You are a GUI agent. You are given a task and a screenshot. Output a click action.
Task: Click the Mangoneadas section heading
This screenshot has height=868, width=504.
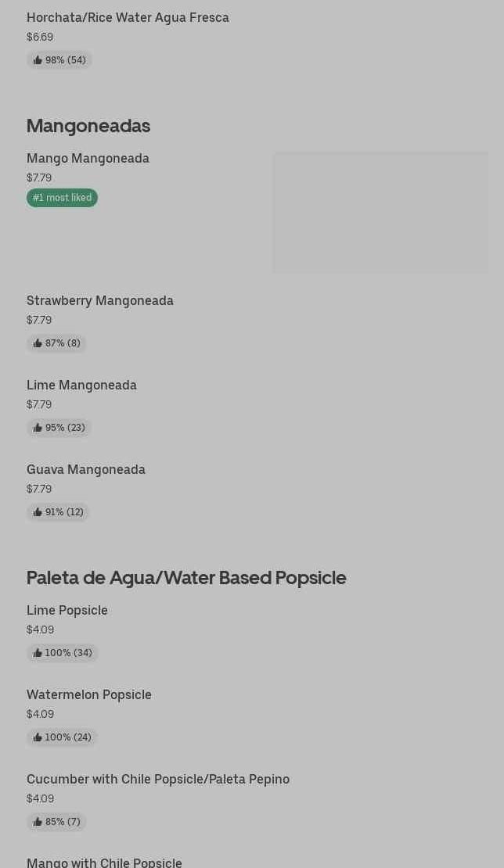coord(88,126)
